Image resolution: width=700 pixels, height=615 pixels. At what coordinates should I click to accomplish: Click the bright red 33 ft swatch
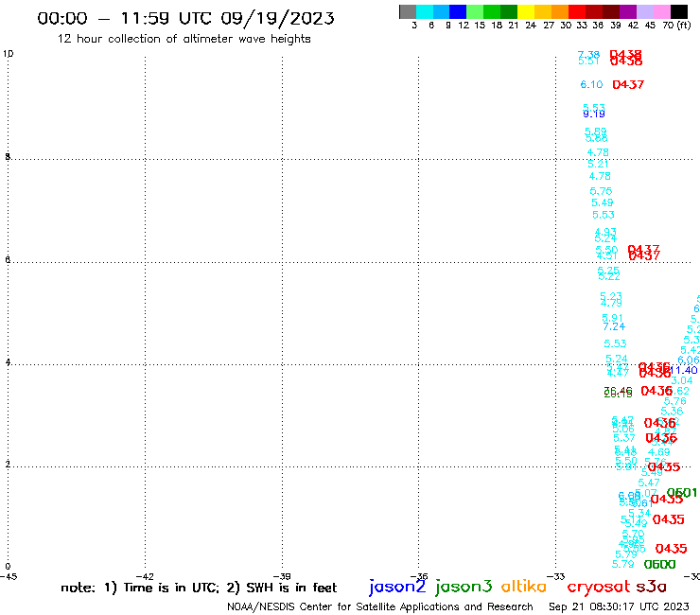577,11
